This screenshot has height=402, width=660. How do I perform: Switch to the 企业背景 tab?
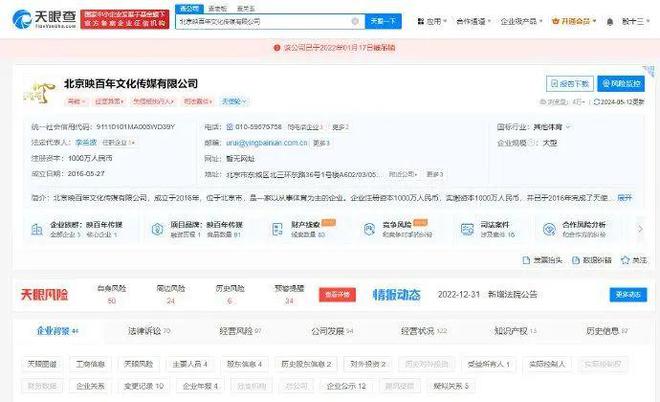(x=57, y=331)
